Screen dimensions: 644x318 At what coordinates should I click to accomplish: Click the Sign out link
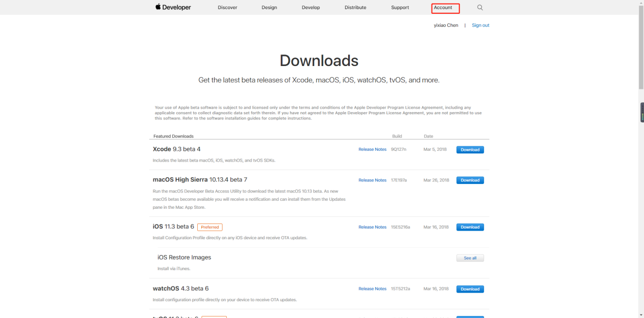pos(480,25)
